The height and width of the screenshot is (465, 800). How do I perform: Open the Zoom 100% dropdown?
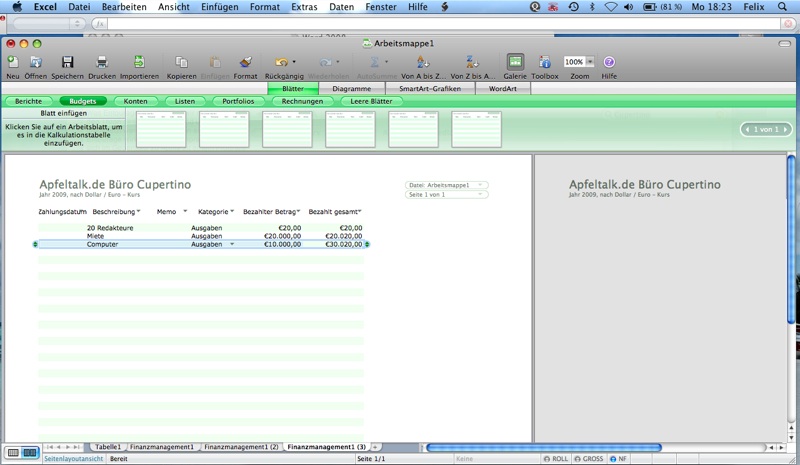pyautogui.click(x=590, y=62)
